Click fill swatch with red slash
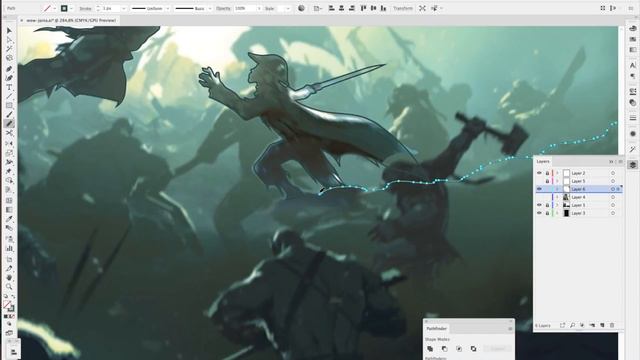 tap(47, 8)
